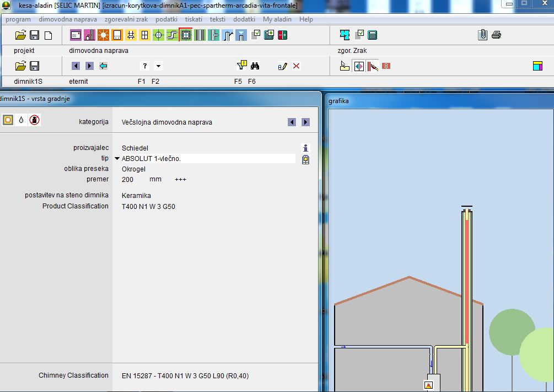Click the cyan back arrow icon
The image size is (554, 392).
[x=103, y=66]
